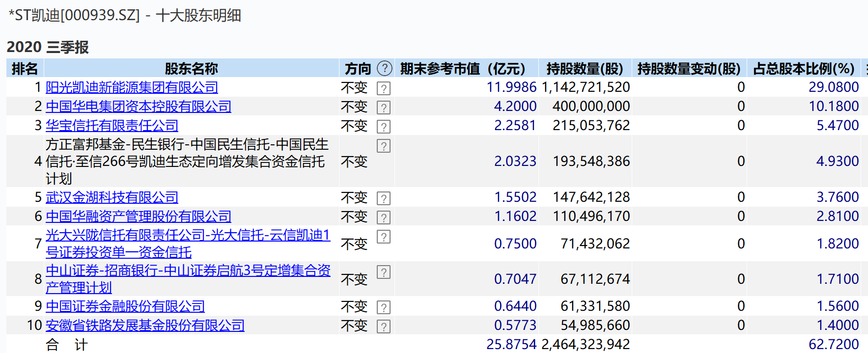Click the 持股数量变动(股) column header
Image resolution: width=868 pixels, height=353 pixels.
coord(689,68)
